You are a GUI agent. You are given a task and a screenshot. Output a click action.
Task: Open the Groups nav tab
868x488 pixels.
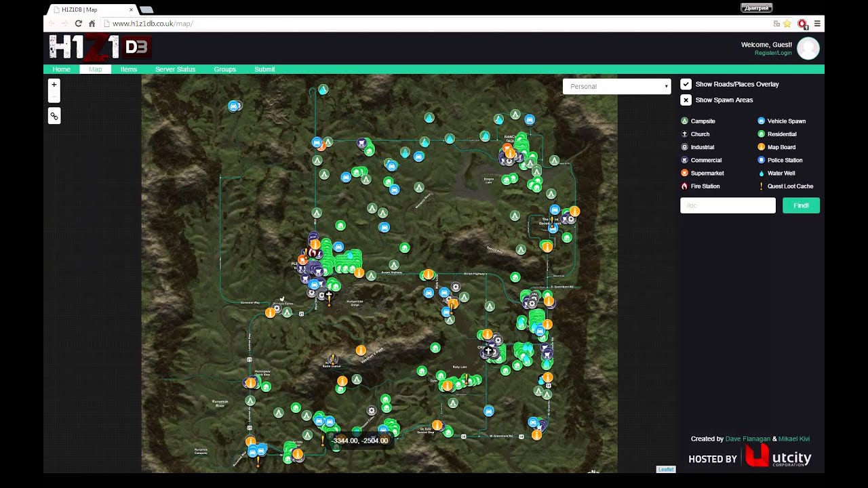pos(225,69)
